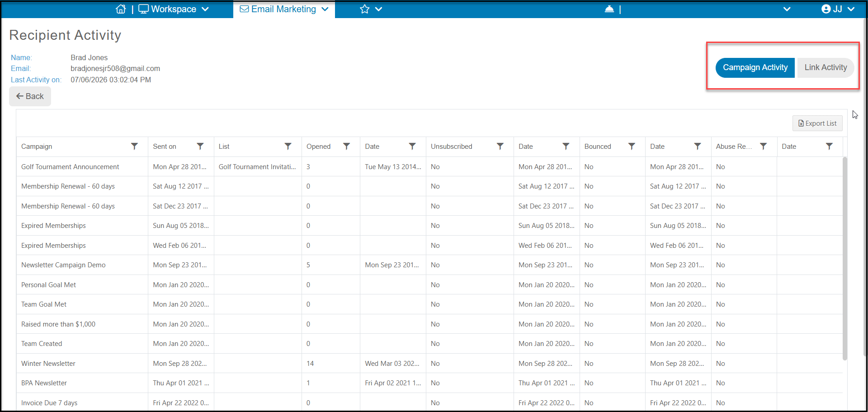Image resolution: width=868 pixels, height=412 pixels.
Task: Select the Campaign Activity tab
Action: [755, 67]
